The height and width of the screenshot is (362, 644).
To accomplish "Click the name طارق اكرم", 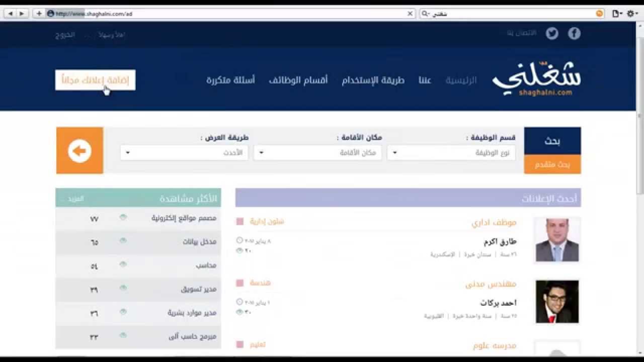I will coord(500,241).
